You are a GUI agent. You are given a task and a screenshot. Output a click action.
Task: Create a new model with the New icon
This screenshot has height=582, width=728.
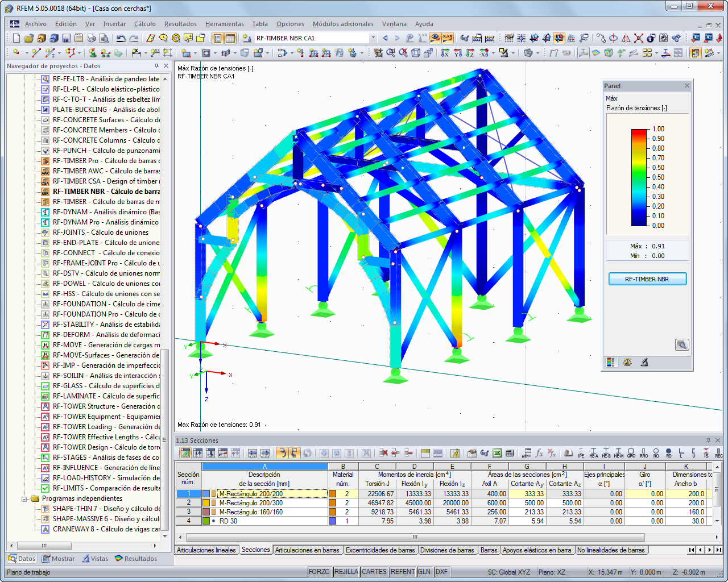(16, 38)
